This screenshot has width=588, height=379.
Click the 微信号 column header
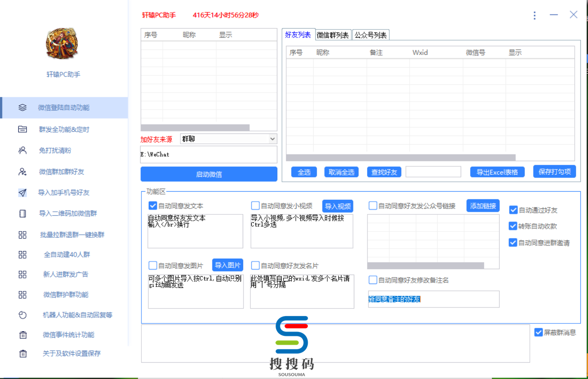[476, 52]
